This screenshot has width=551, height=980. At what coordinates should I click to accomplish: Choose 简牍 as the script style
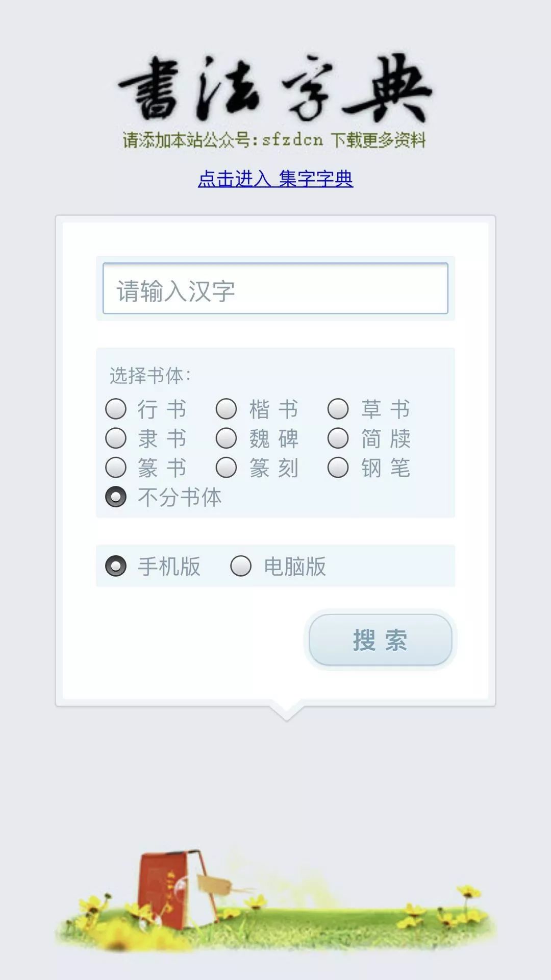338,438
